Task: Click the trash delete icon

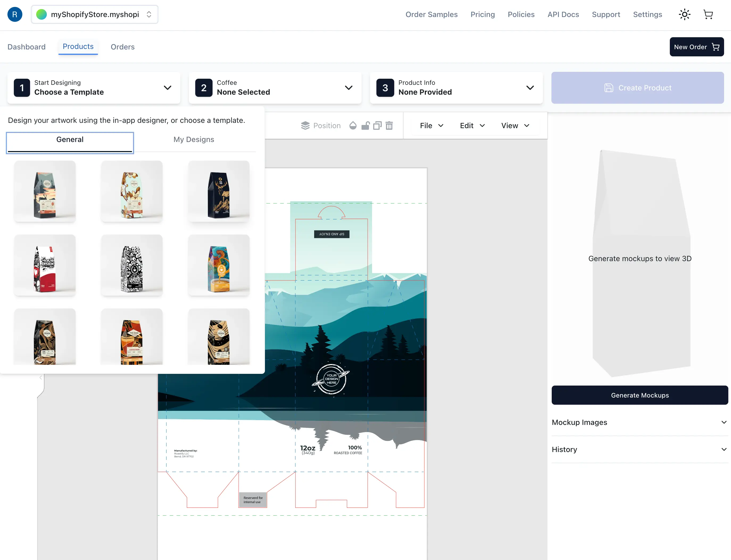Action: [389, 126]
